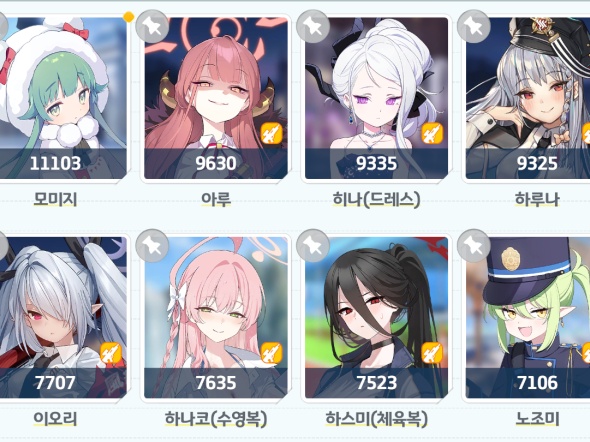Pin the 하스미(체육복) character card

click(x=313, y=246)
